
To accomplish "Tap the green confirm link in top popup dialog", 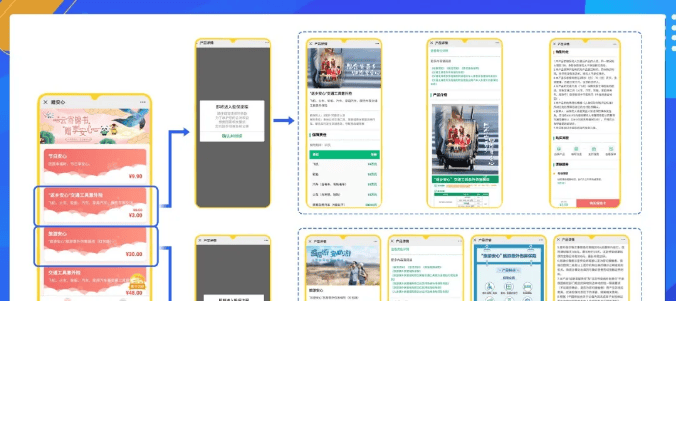I will [x=232, y=136].
